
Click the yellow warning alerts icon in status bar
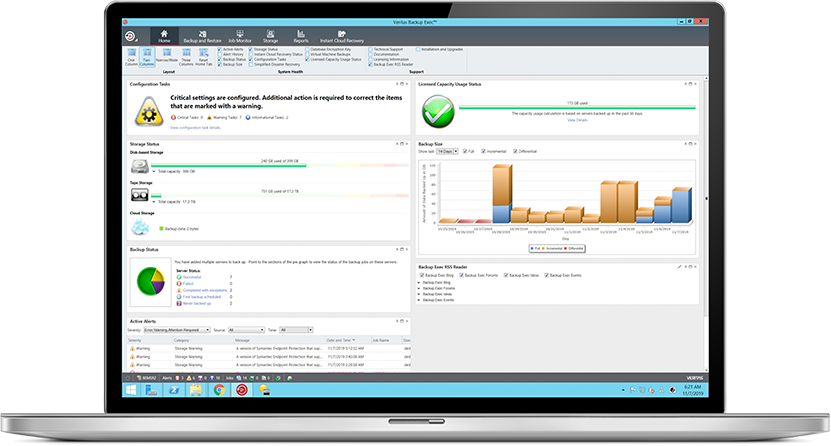[189, 378]
